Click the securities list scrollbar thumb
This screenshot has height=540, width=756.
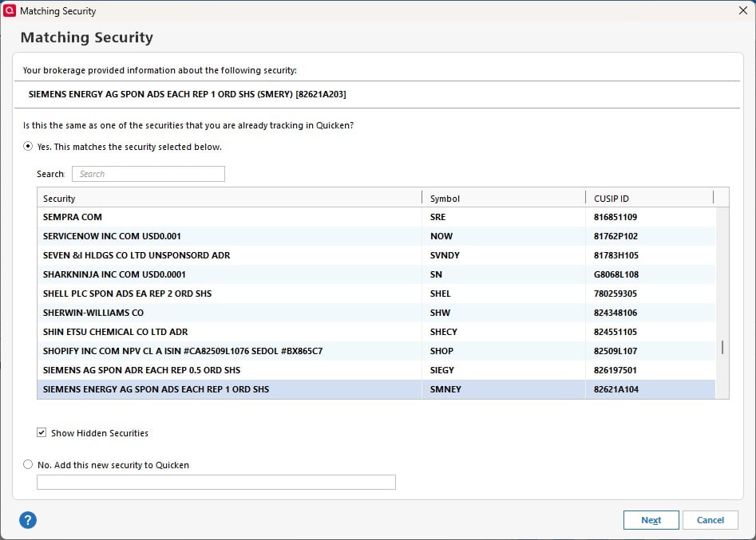coord(722,347)
